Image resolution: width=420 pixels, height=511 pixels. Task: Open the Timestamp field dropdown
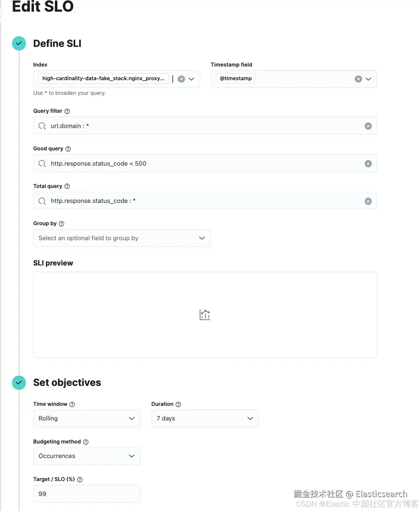point(368,79)
